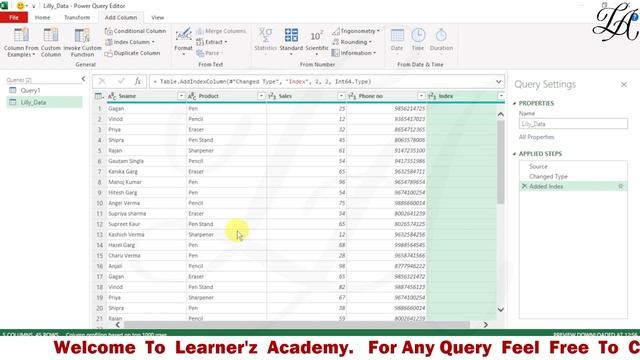Image resolution: width=640 pixels, height=360 pixels.
Task: Open Date column options
Action: (x=397, y=42)
